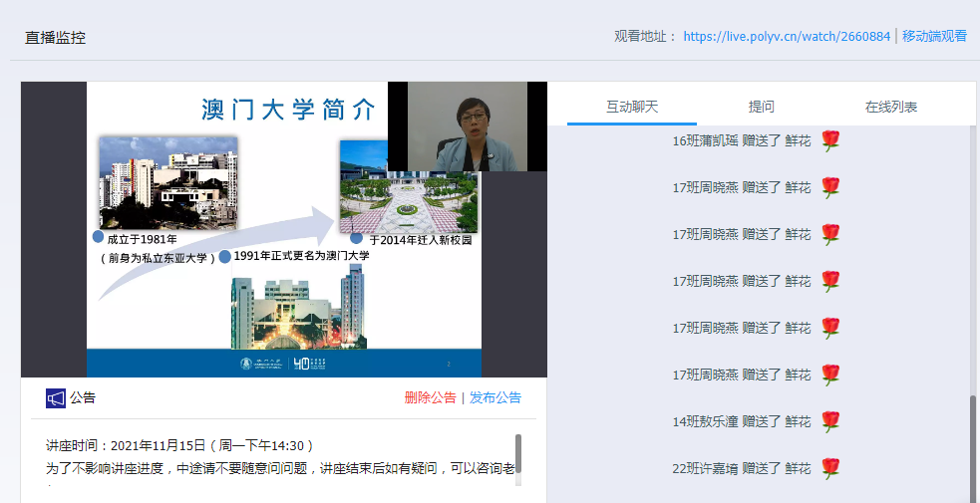Click the 公告 section label

point(83,398)
